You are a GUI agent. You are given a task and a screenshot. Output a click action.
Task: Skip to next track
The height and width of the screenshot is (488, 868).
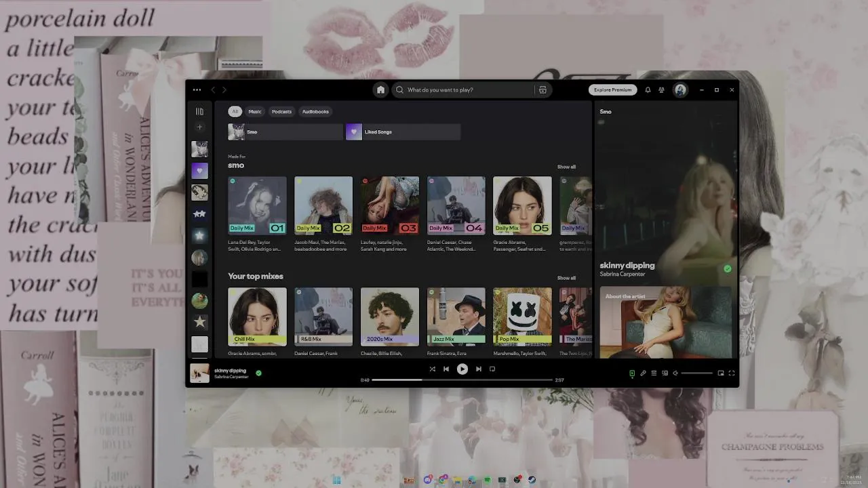(478, 369)
